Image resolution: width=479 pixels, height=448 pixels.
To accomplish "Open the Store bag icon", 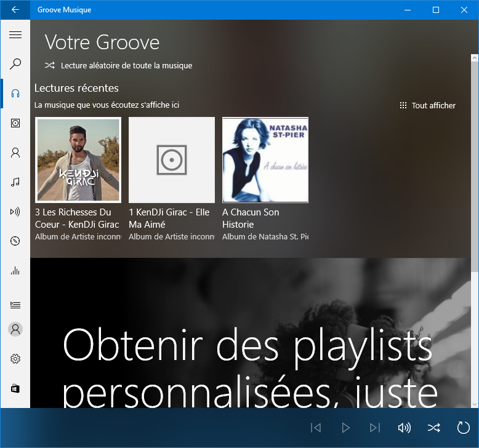I will coord(15,388).
